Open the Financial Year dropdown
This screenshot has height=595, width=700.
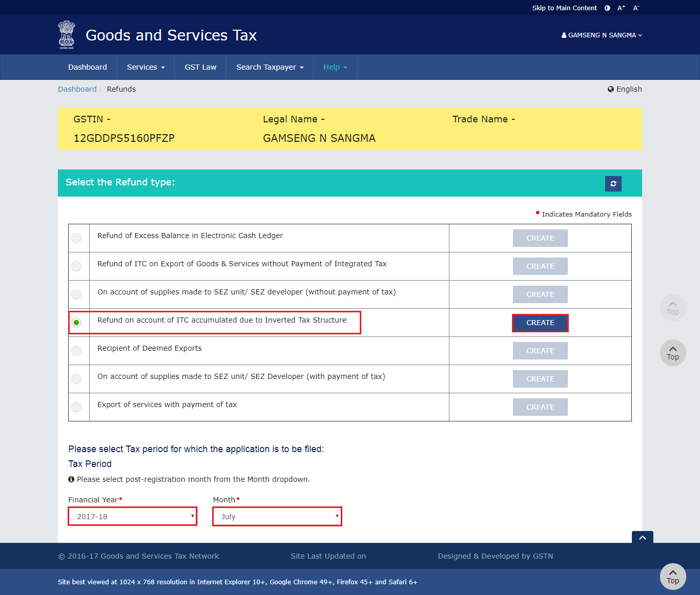[132, 516]
